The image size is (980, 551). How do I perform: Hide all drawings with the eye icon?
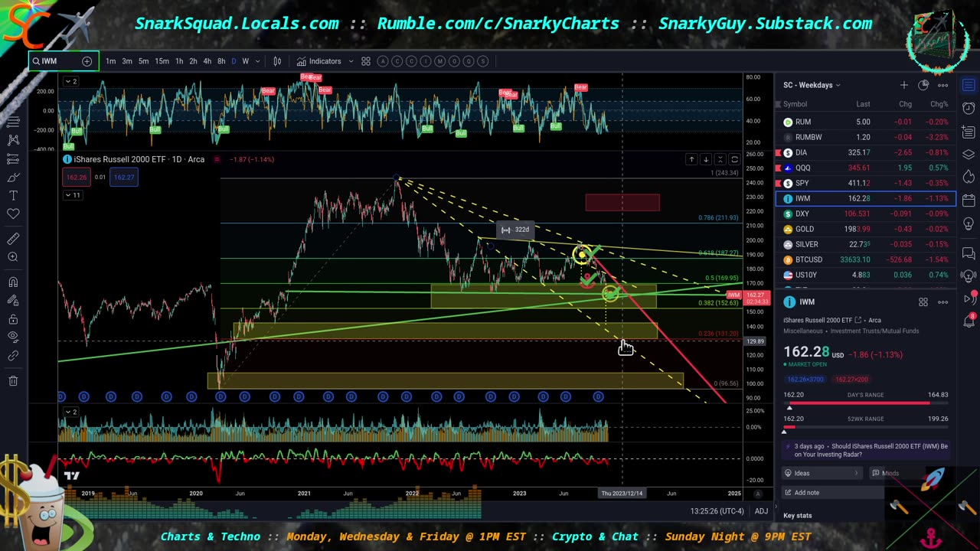[13, 337]
